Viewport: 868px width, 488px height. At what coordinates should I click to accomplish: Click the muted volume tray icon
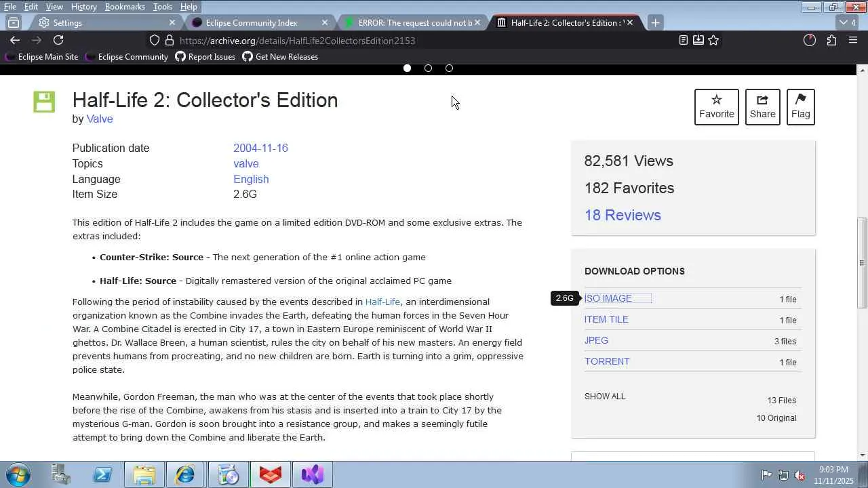(x=800, y=475)
